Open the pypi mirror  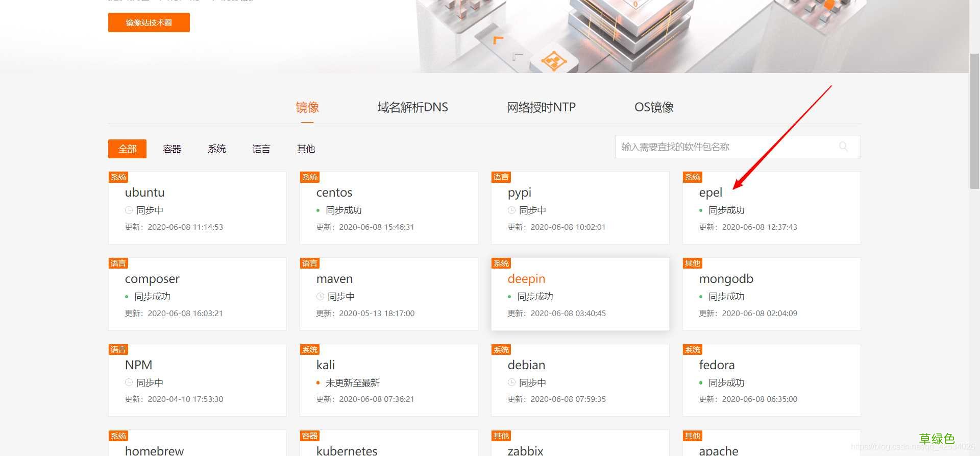click(x=520, y=193)
